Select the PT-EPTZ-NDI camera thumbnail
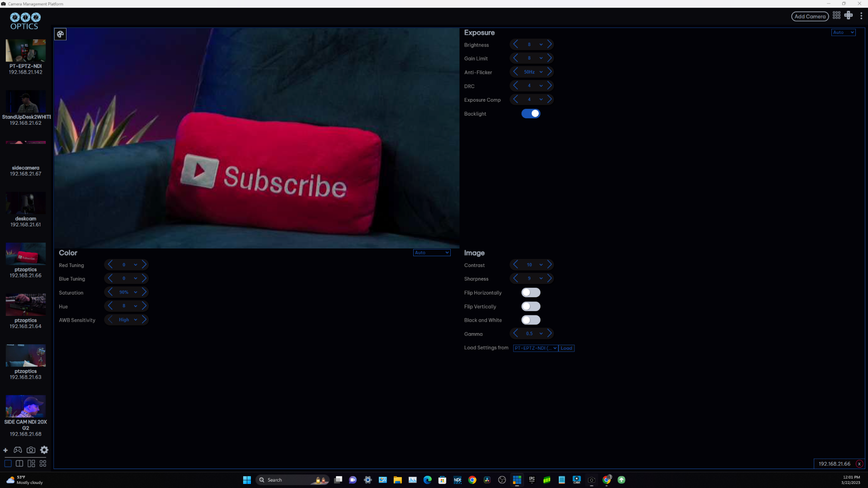Image resolution: width=868 pixels, height=488 pixels. 26,51
